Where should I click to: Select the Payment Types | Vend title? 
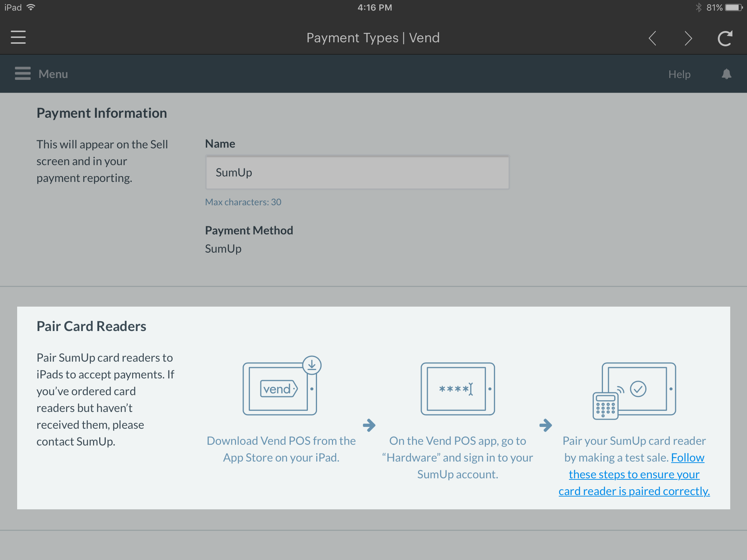tap(373, 37)
